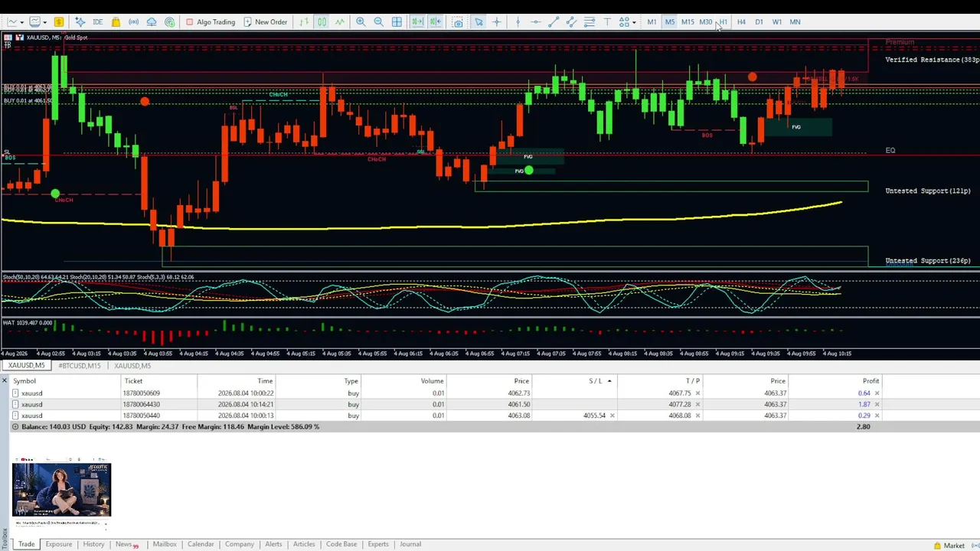Launch the IDE MetaEditor

pos(98,22)
